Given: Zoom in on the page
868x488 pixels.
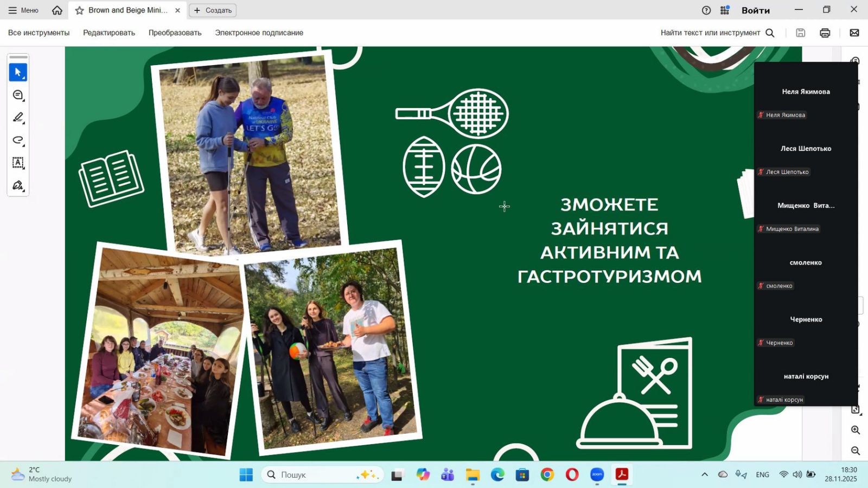Looking at the screenshot, I should [856, 430].
